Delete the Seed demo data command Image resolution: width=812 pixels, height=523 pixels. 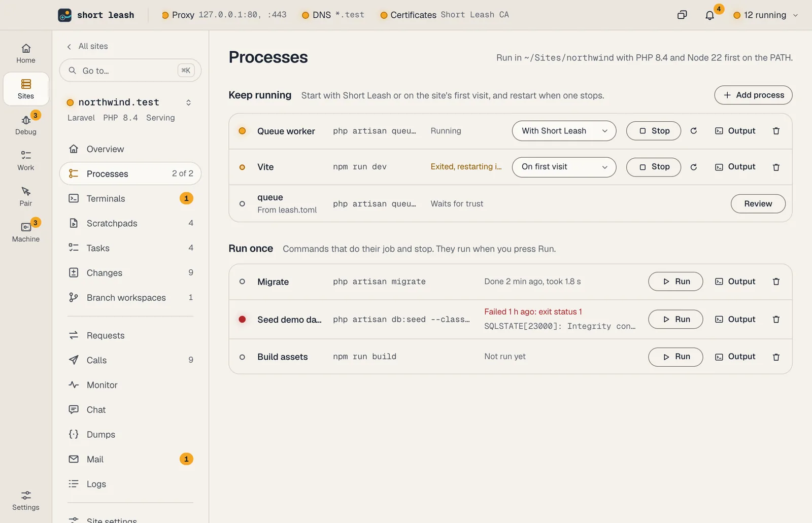coord(776,319)
